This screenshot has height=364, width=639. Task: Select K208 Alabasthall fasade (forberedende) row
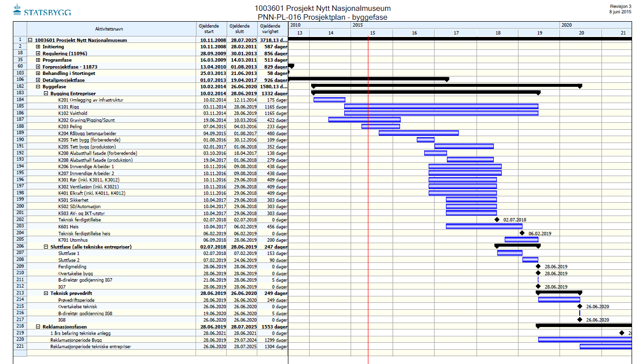click(x=150, y=153)
